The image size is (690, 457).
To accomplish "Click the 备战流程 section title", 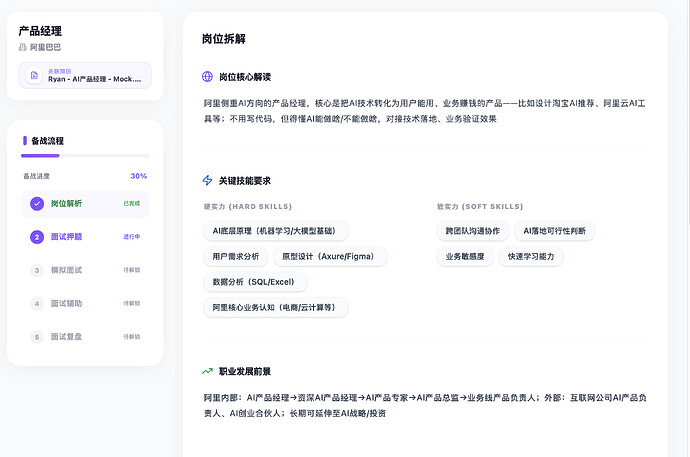I will coord(48,141).
